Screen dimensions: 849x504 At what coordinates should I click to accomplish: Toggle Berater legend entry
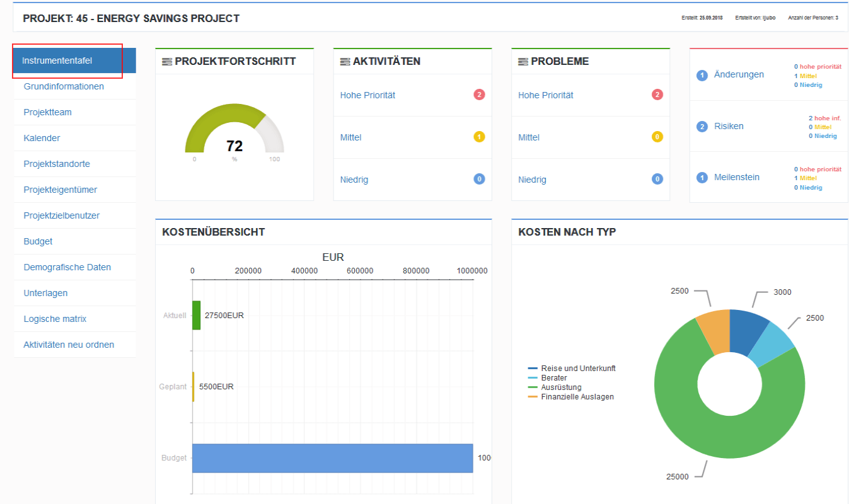coord(547,378)
